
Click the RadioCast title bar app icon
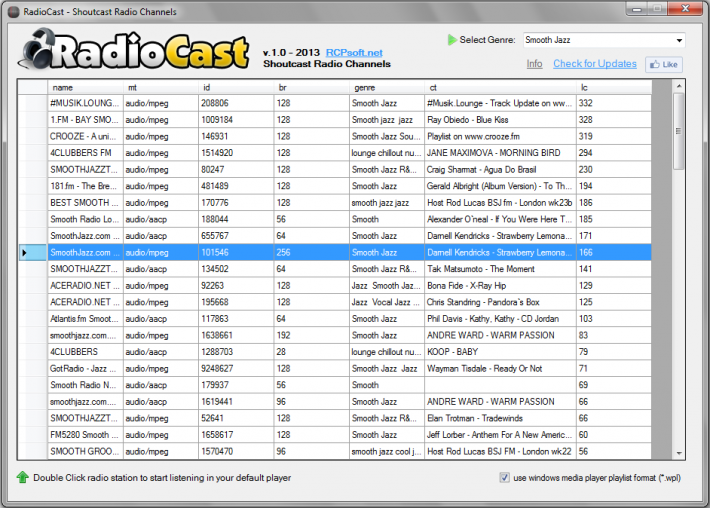coord(14,12)
